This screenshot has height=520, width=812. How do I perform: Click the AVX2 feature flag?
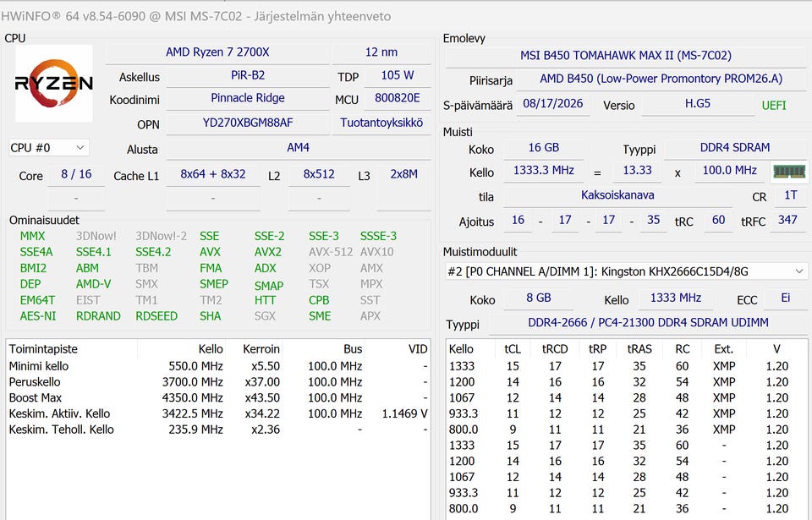coord(268,252)
